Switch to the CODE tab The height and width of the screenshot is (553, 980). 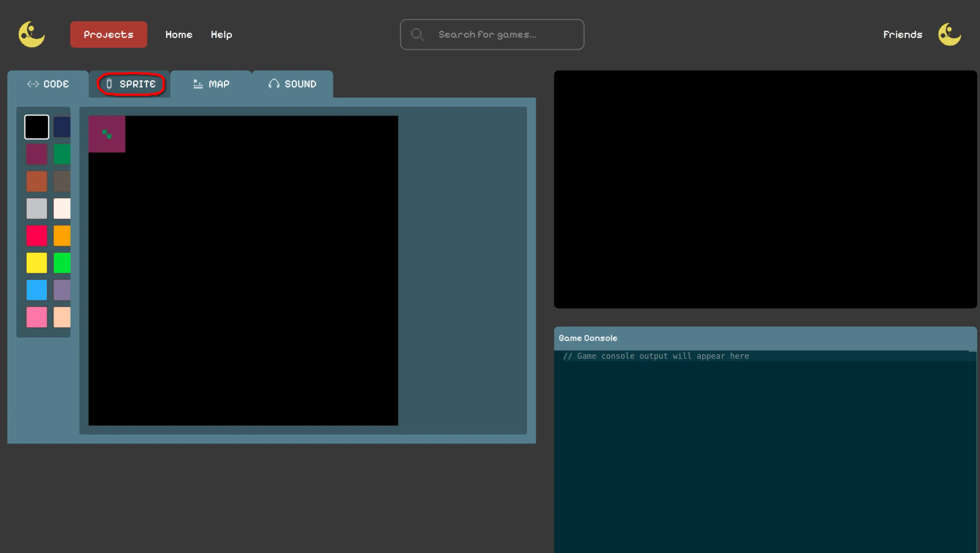coord(48,84)
